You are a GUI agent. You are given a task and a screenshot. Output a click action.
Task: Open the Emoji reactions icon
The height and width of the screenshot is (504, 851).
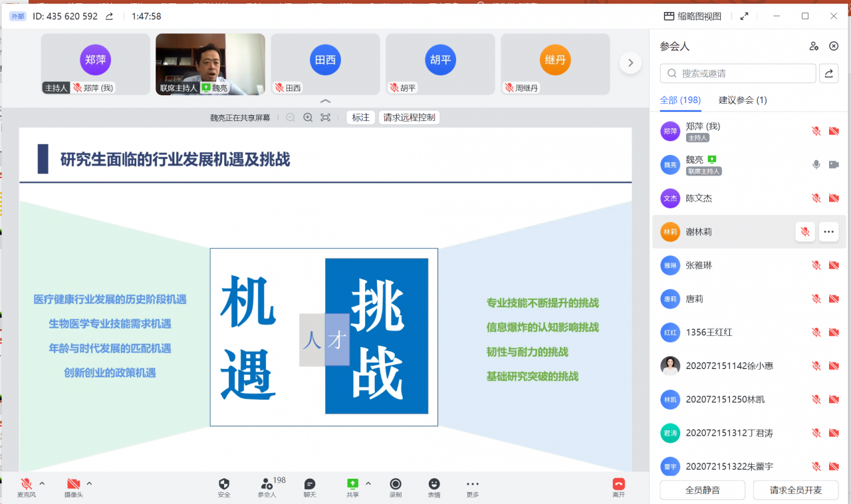pos(434,484)
